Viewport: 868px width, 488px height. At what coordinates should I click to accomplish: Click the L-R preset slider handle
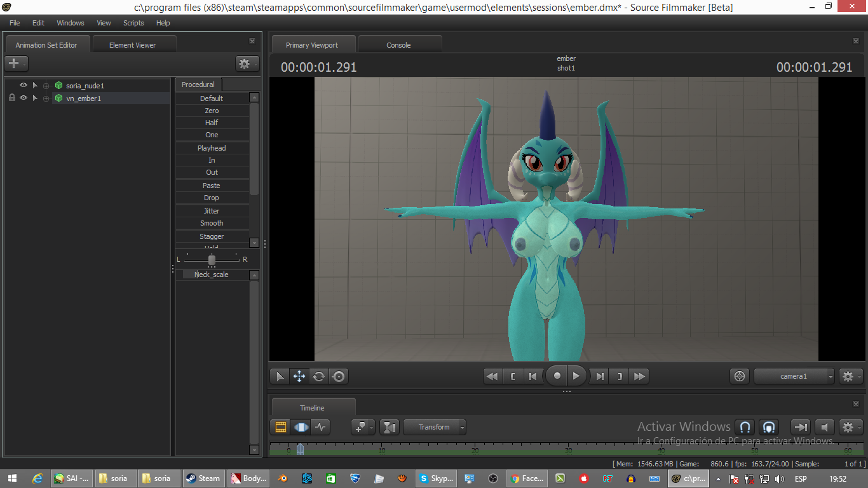click(212, 259)
